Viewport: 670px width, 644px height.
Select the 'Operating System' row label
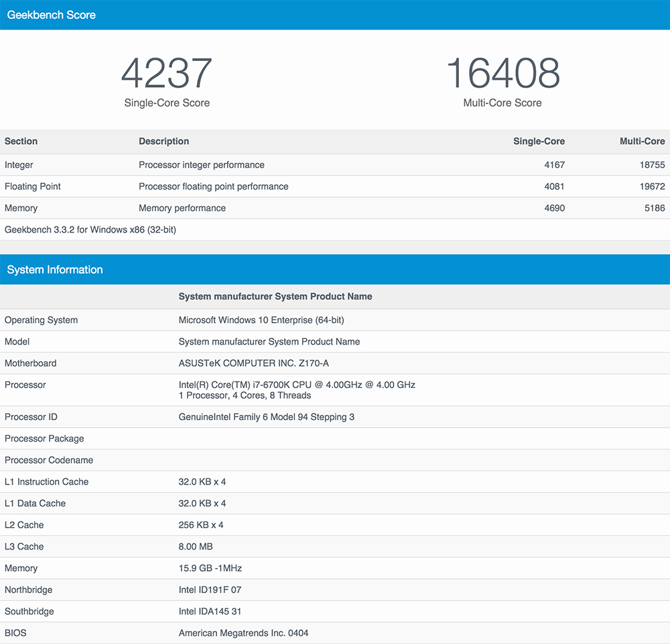coord(41,320)
